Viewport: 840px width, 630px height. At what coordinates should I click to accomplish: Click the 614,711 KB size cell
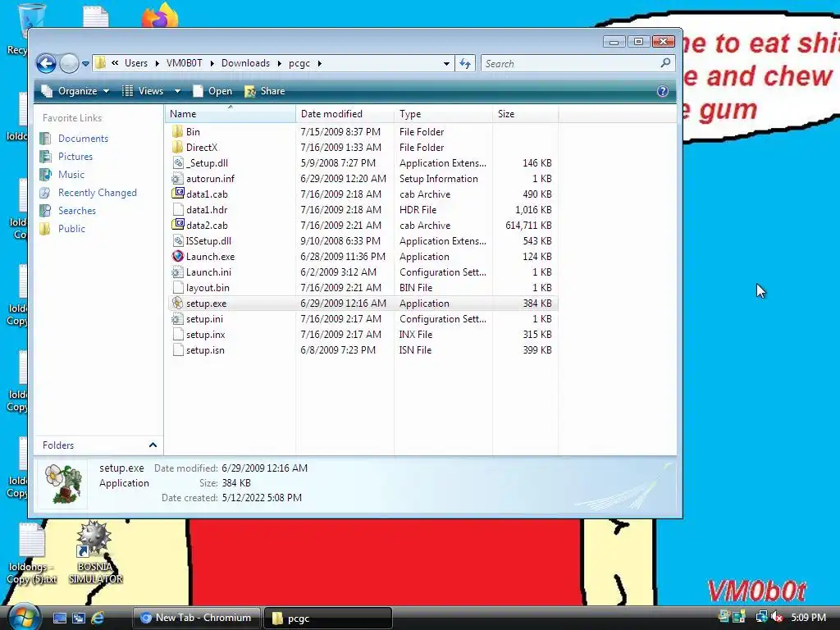click(x=528, y=225)
